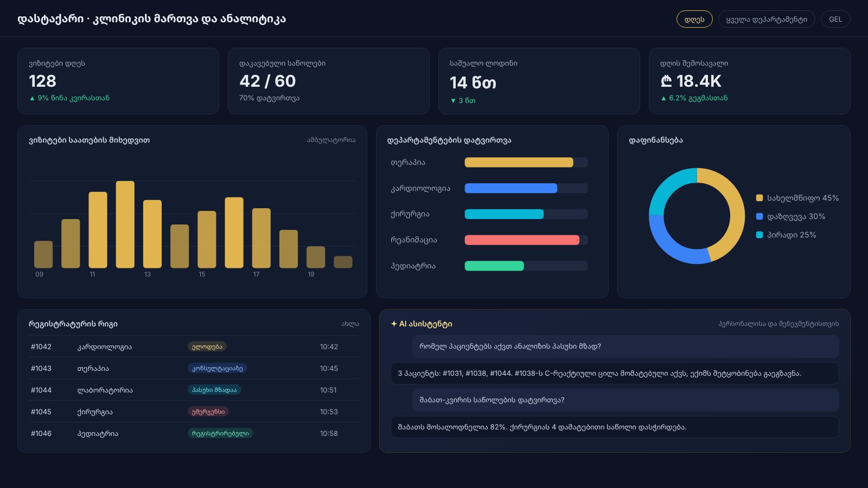Click the bar above hour 19
This screenshot has height=488, width=868.
tap(316, 257)
